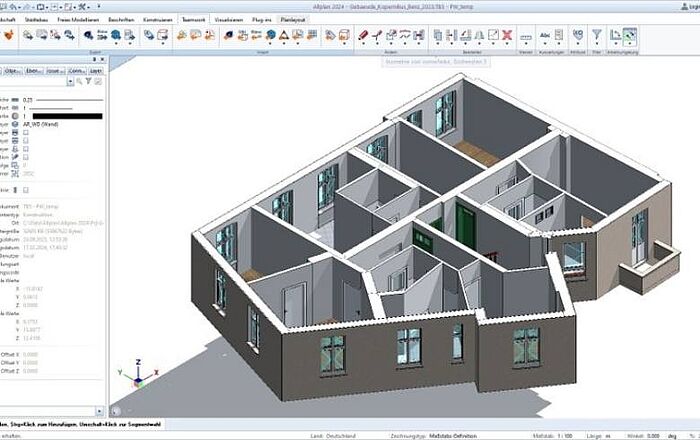The image size is (700, 440).
Task: Click the black color swatch bar
Action: click(x=68, y=116)
